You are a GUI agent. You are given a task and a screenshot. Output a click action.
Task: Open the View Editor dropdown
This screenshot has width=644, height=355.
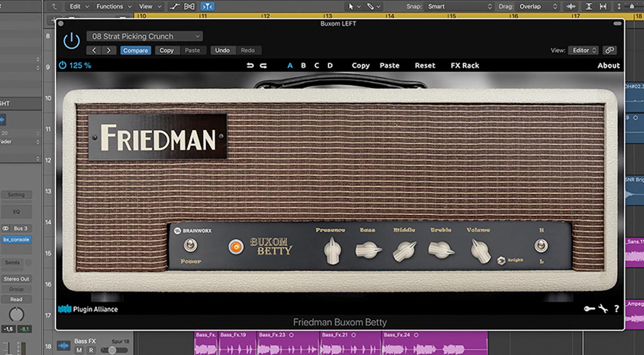coord(583,50)
